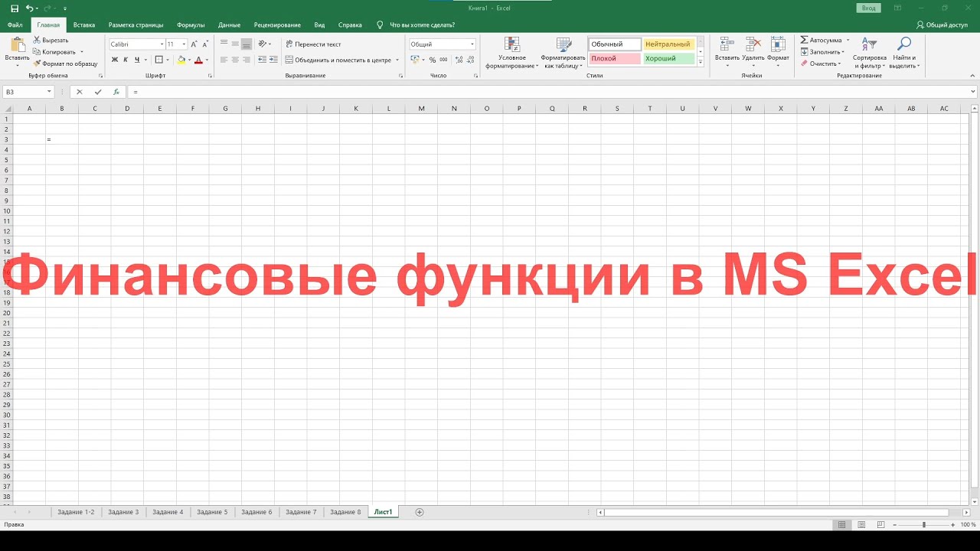Image resolution: width=980 pixels, height=551 pixels.
Task: Click the borders icon
Action: 158,60
